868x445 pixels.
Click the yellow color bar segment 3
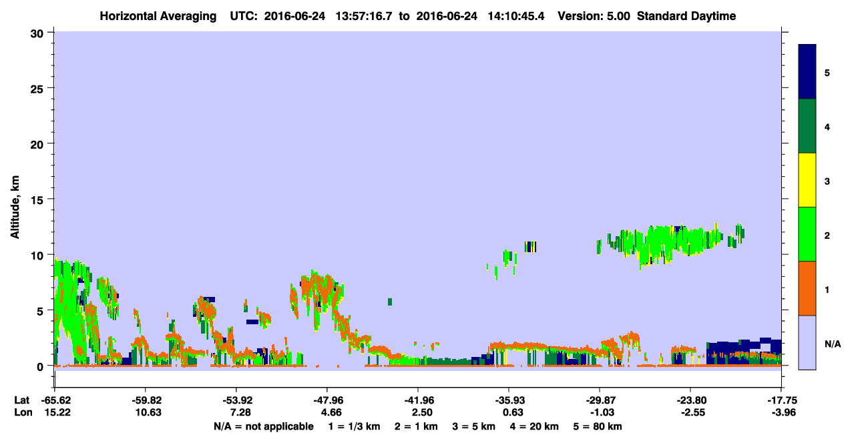click(807, 180)
